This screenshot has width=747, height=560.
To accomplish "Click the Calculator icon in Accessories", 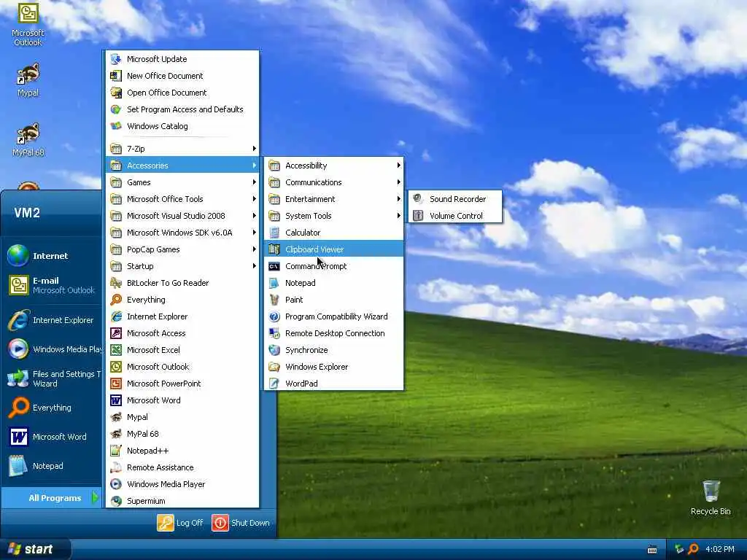I will pos(274,233).
